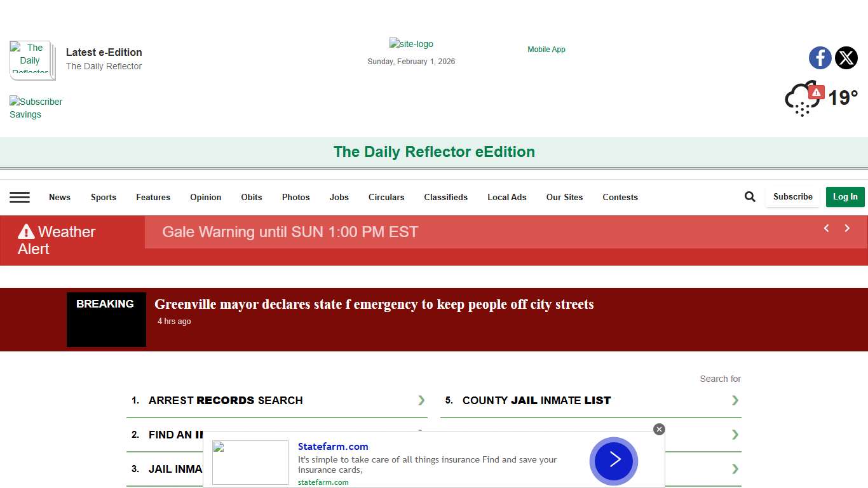Open the Mobile App link
This screenshot has width=868, height=488.
(546, 49)
